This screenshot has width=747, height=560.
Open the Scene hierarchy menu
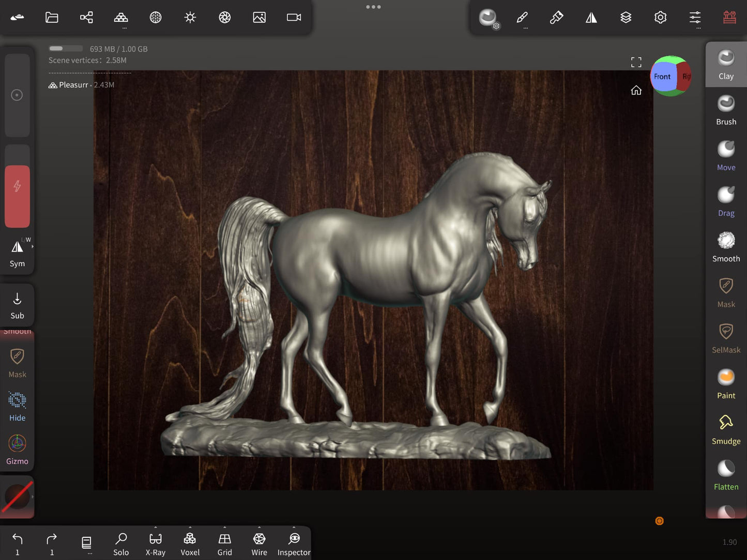(86, 18)
